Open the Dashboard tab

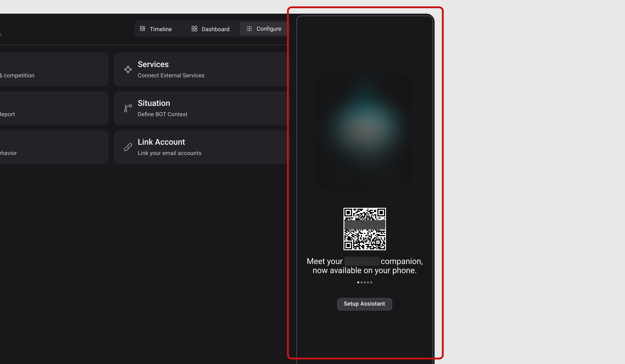(x=210, y=29)
